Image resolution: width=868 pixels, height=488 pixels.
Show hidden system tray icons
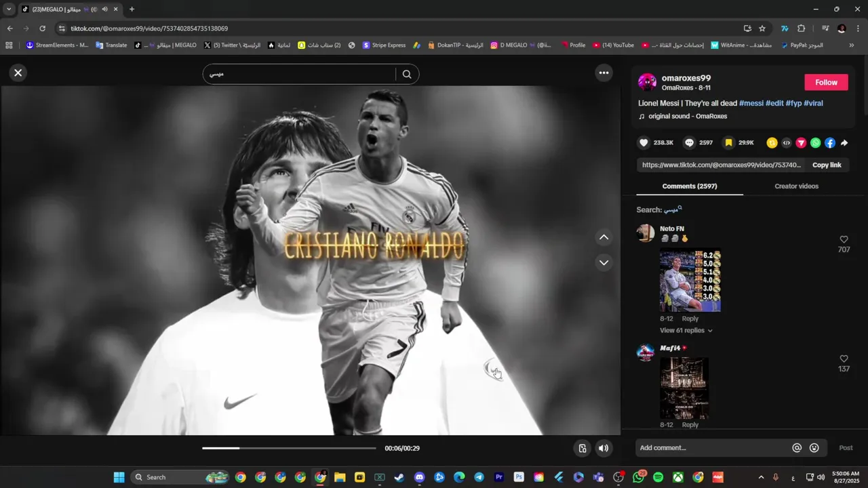tap(761, 477)
